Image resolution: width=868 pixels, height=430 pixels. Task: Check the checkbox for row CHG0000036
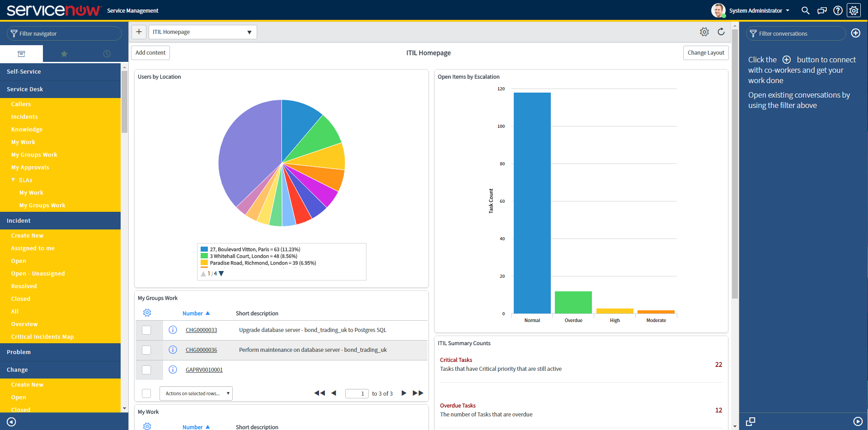click(146, 350)
